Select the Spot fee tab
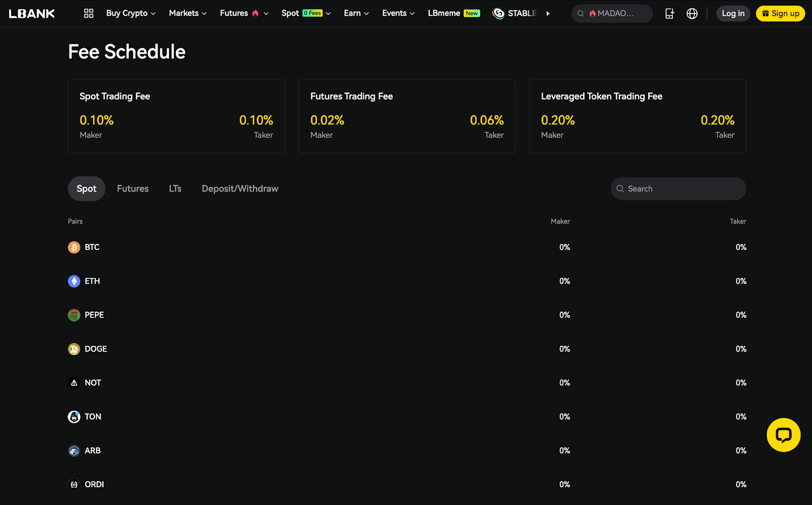The image size is (812, 505). coord(86,189)
